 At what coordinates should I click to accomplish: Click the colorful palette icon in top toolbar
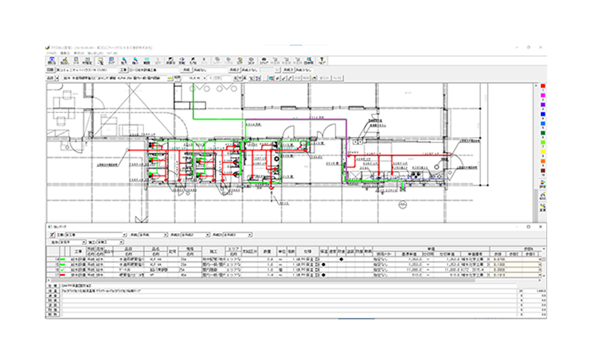pos(240,60)
